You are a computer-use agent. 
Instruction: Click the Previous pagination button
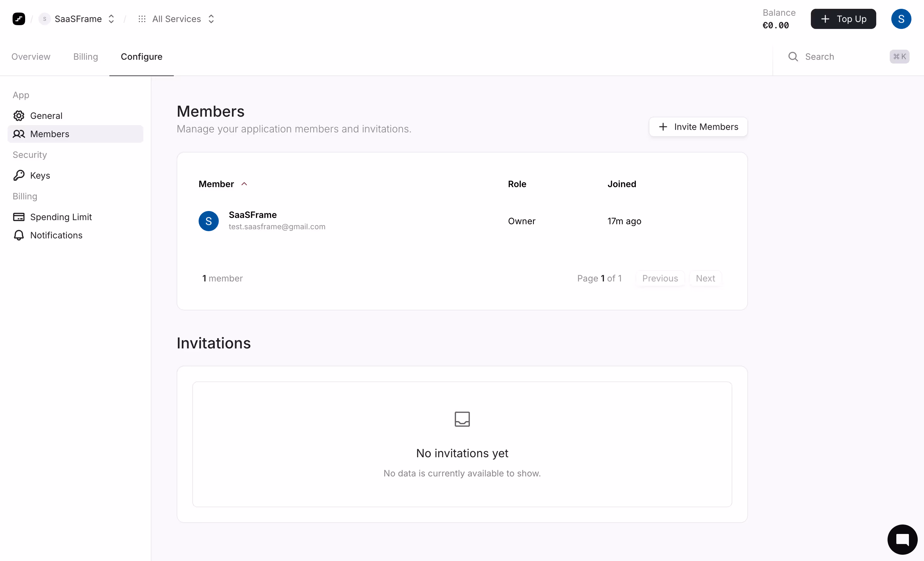click(x=660, y=278)
